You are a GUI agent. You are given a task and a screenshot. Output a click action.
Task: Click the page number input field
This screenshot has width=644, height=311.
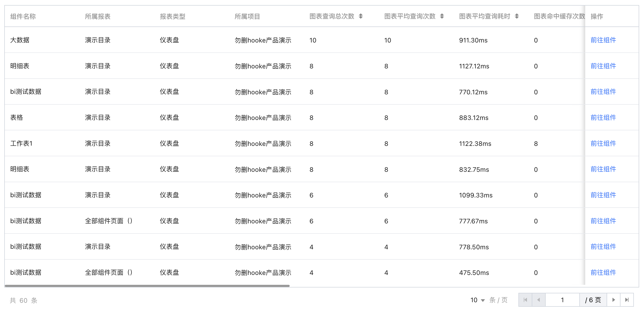[562, 300]
